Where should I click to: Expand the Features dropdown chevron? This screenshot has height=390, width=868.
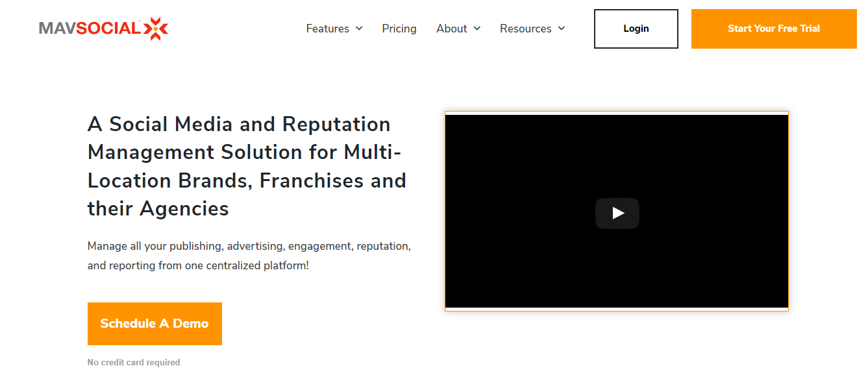359,29
